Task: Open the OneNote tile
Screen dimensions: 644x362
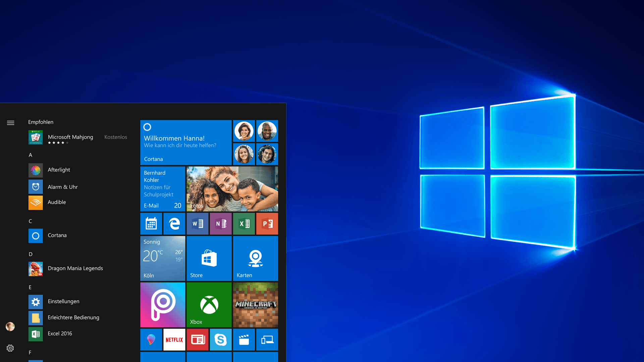Action: (221, 224)
